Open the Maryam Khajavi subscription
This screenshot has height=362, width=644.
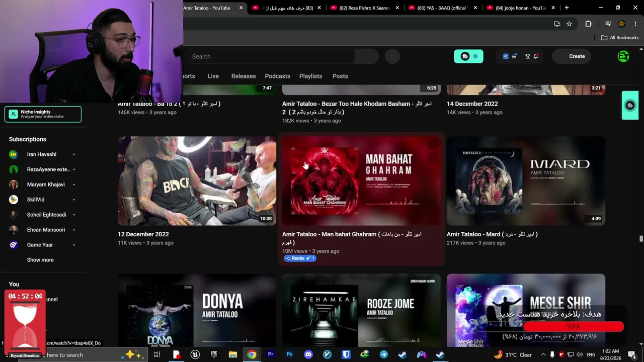42,185
